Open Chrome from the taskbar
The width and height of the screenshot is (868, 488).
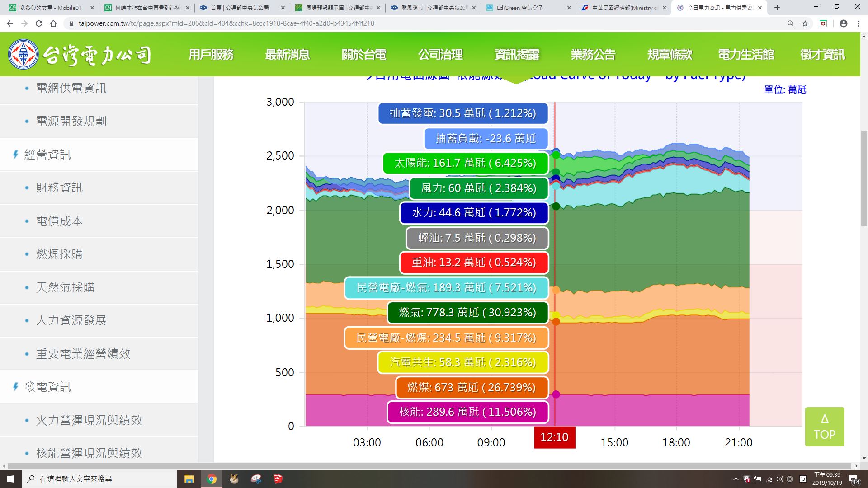point(212,479)
